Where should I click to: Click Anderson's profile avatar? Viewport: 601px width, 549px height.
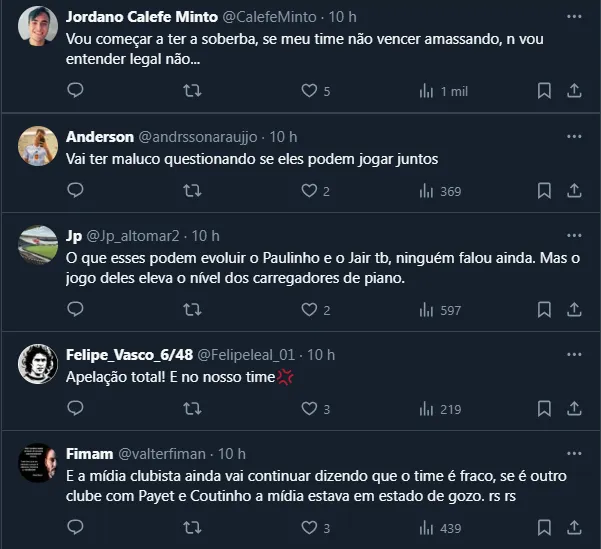coord(38,145)
